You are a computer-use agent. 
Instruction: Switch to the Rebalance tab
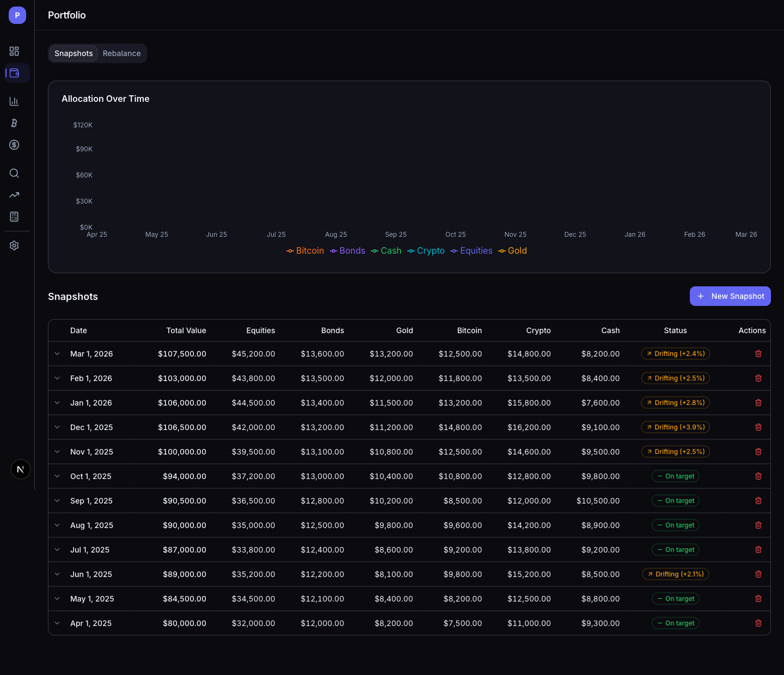122,53
